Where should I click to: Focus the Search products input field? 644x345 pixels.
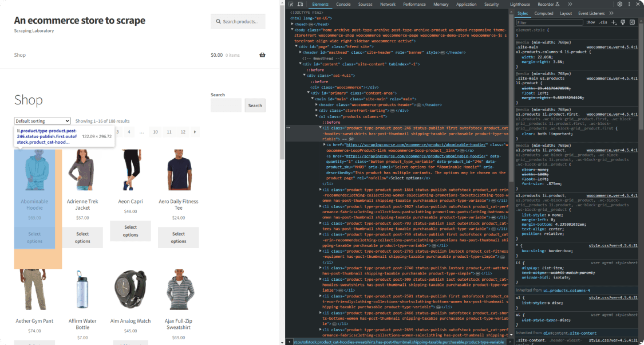coord(238,21)
